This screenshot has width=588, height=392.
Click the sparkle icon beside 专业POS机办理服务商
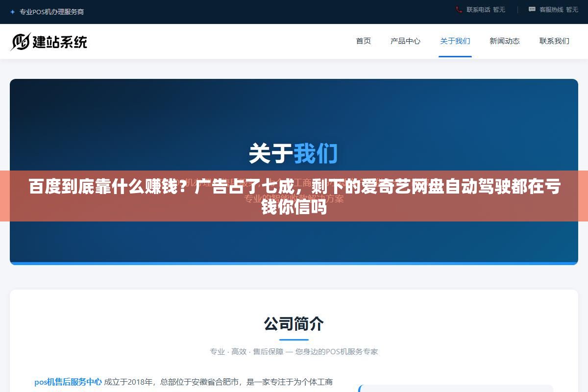click(x=12, y=12)
